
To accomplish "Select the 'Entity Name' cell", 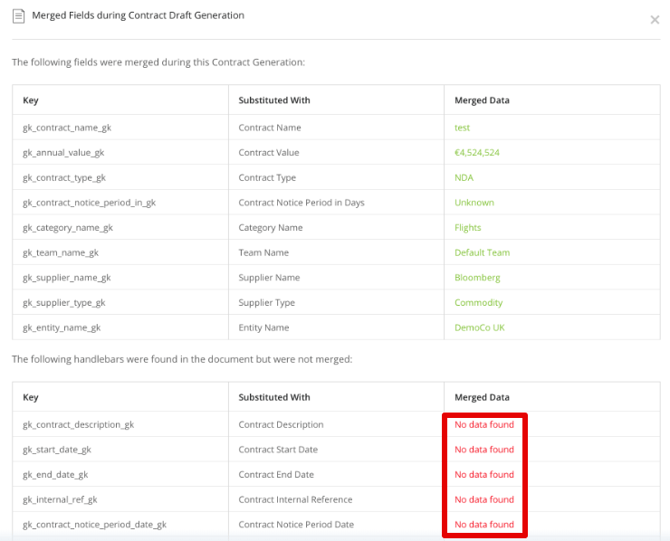I will coord(264,328).
